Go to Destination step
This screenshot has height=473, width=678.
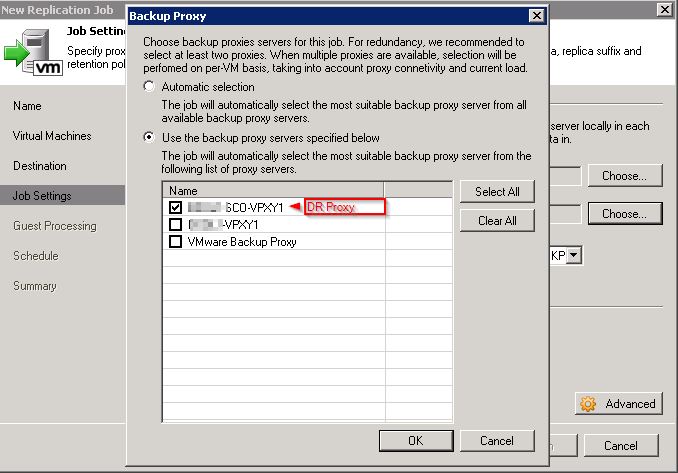pyautogui.click(x=40, y=166)
